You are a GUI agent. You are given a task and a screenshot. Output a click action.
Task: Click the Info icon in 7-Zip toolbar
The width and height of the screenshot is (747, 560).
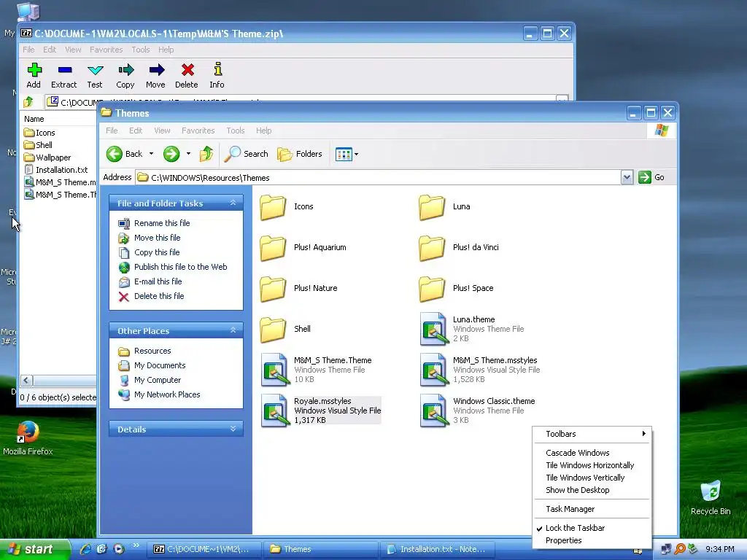click(217, 69)
